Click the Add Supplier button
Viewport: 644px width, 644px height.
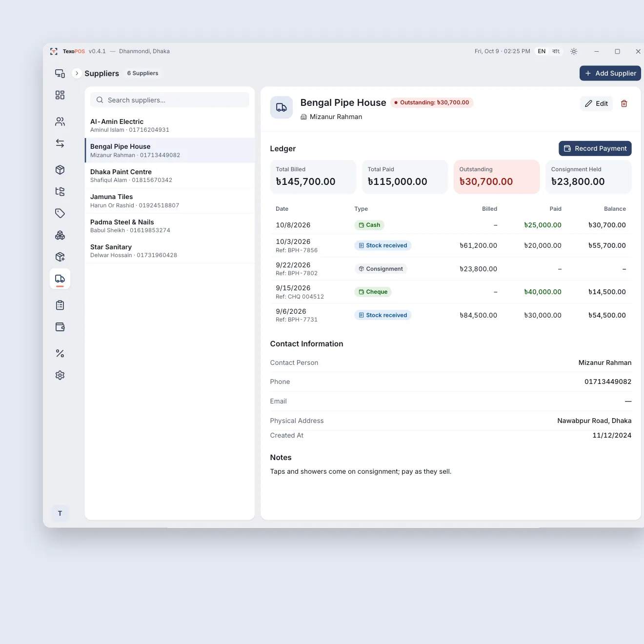point(610,73)
